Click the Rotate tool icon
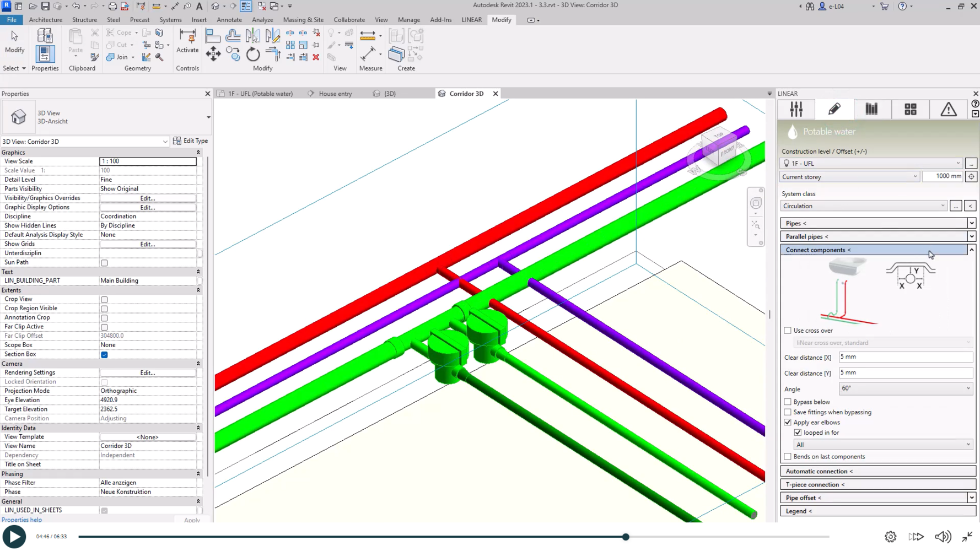 [x=253, y=55]
